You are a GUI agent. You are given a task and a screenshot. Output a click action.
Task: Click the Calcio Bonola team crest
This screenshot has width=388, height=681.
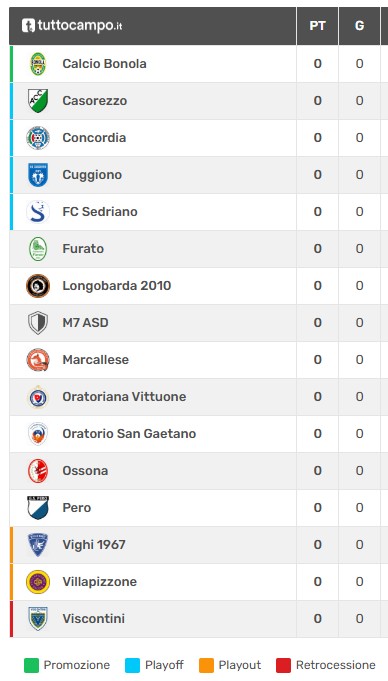[x=38, y=64]
